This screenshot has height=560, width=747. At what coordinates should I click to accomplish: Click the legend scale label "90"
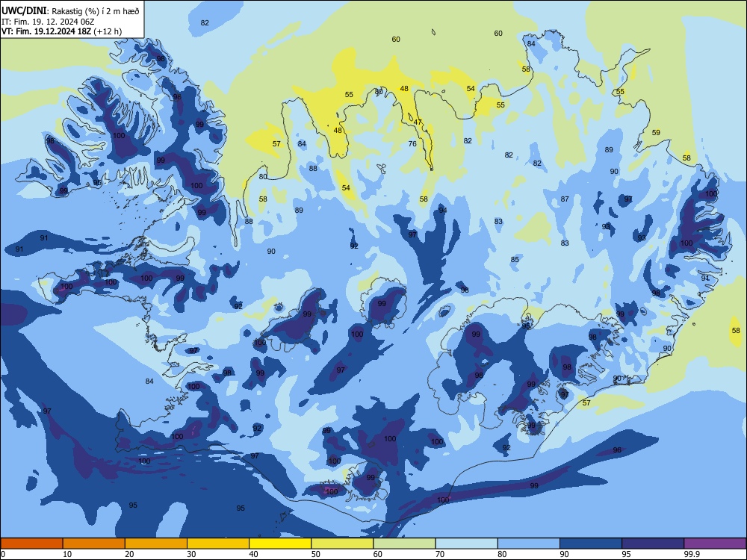click(565, 554)
